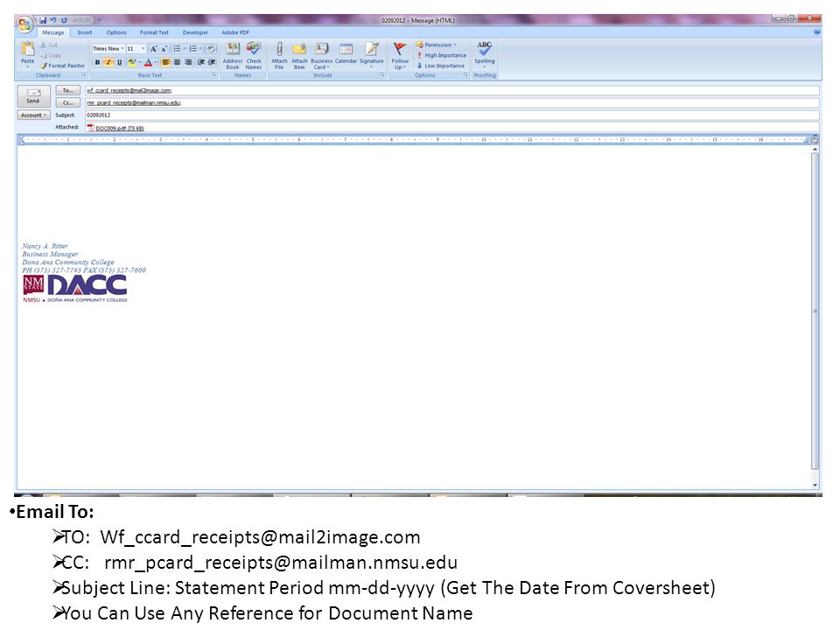The width and height of the screenshot is (840, 630).
Task: Click the Cc... recipients button
Action: pyautogui.click(x=67, y=103)
